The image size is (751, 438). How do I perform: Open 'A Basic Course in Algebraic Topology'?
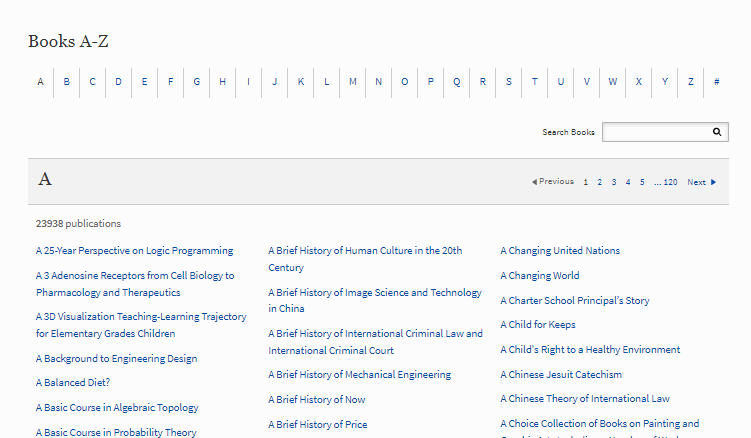pos(117,408)
